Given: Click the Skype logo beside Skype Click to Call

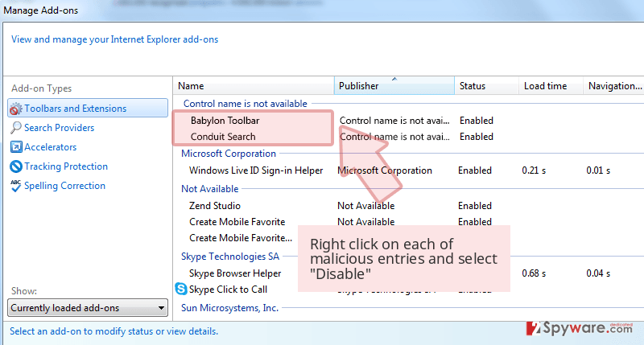Looking at the screenshot, I should point(181,289).
